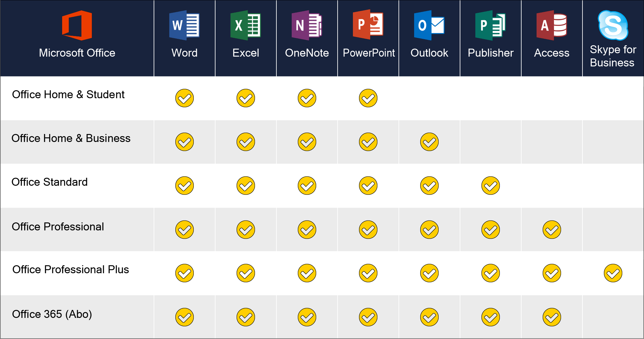Click the Outlook application icon
Image resolution: width=644 pixels, height=339 pixels.
429,25
